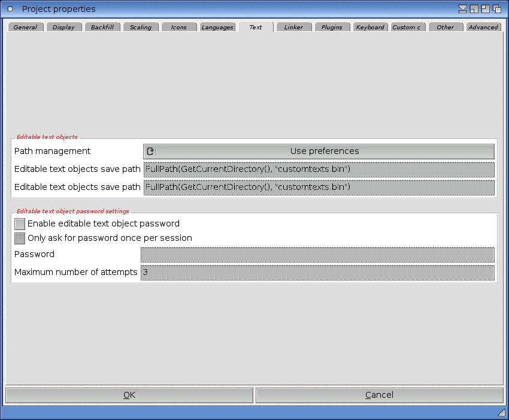Go to the Scaling tab
The height and width of the screenshot is (420, 509).
click(x=141, y=28)
